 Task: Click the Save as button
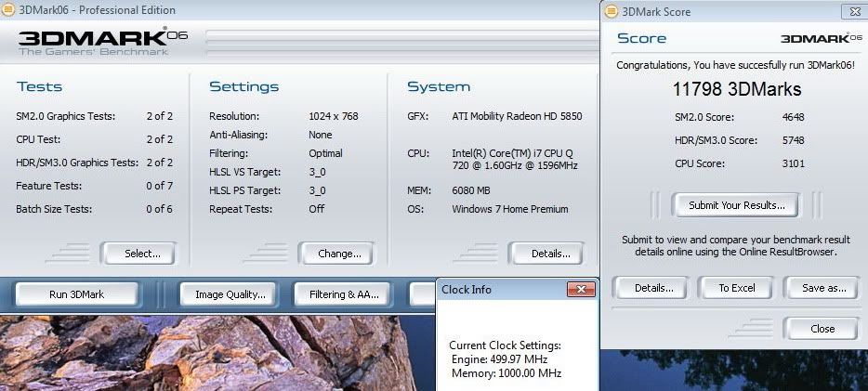pyautogui.click(x=821, y=288)
